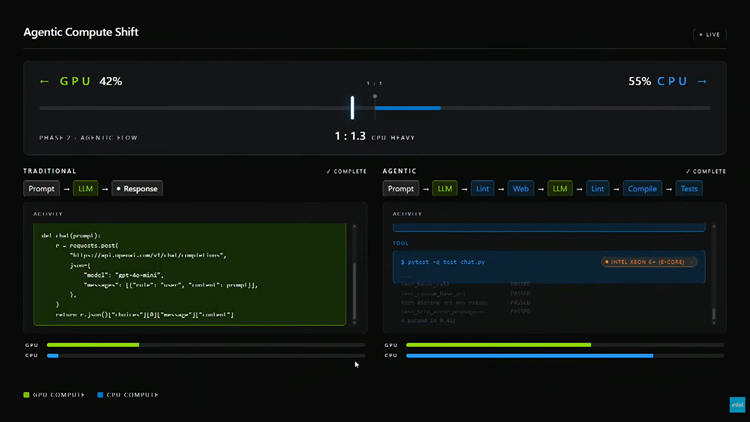Select the Web step chip
This screenshot has width=750, height=422.
[x=521, y=189]
